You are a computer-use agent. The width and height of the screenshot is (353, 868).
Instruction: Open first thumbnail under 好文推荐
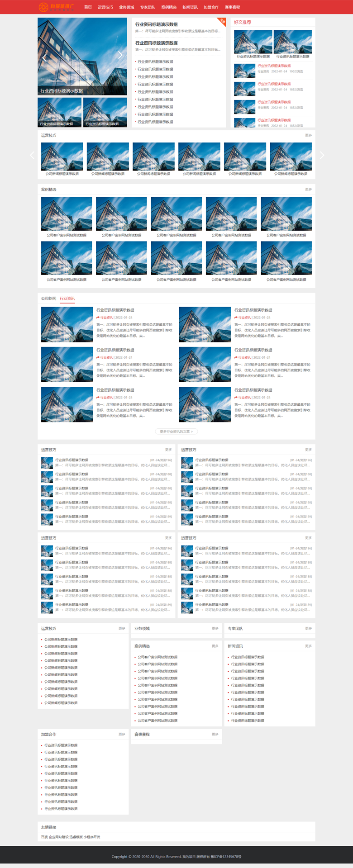(x=253, y=42)
